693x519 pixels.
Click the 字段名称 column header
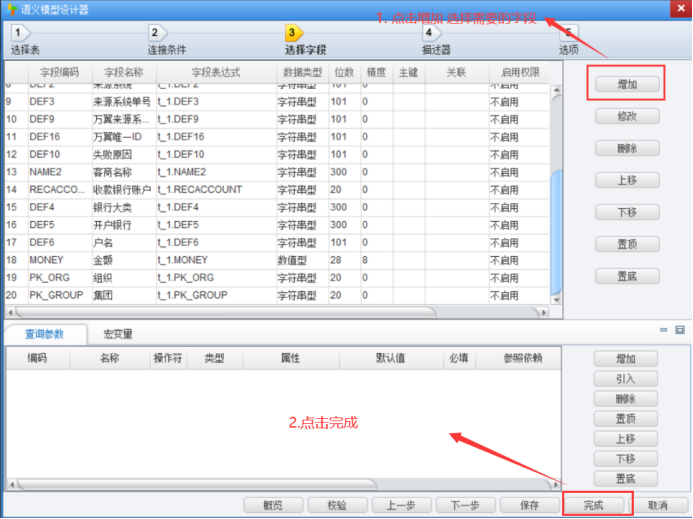point(124,72)
